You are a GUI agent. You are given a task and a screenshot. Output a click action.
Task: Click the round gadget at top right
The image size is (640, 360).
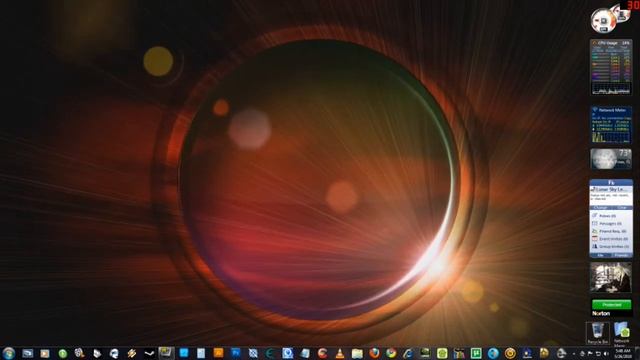[x=603, y=20]
